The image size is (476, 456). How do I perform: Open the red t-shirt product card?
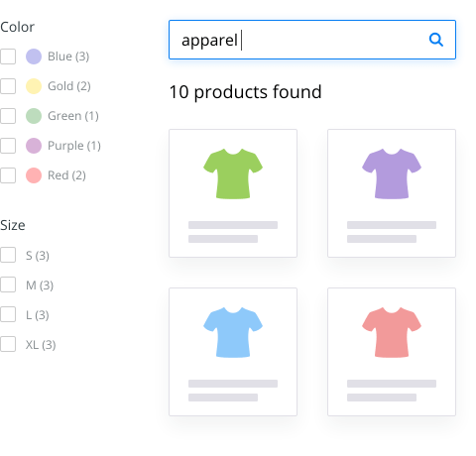pyautogui.click(x=392, y=352)
